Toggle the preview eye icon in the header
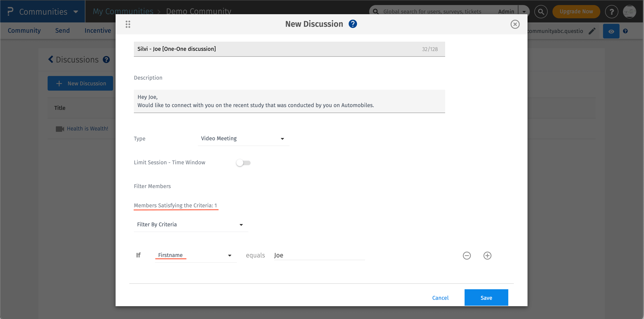The height and width of the screenshot is (319, 644). tap(611, 31)
